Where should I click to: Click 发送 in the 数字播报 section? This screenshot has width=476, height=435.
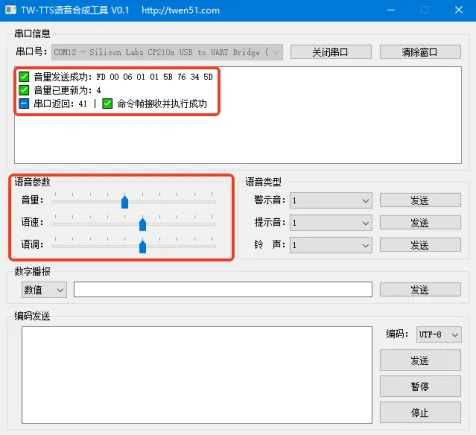pos(420,290)
